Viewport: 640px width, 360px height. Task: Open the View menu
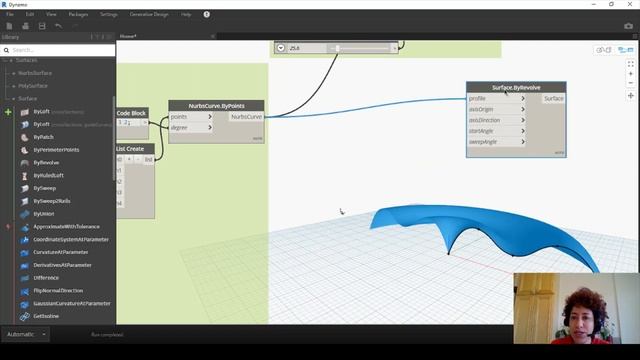51,14
